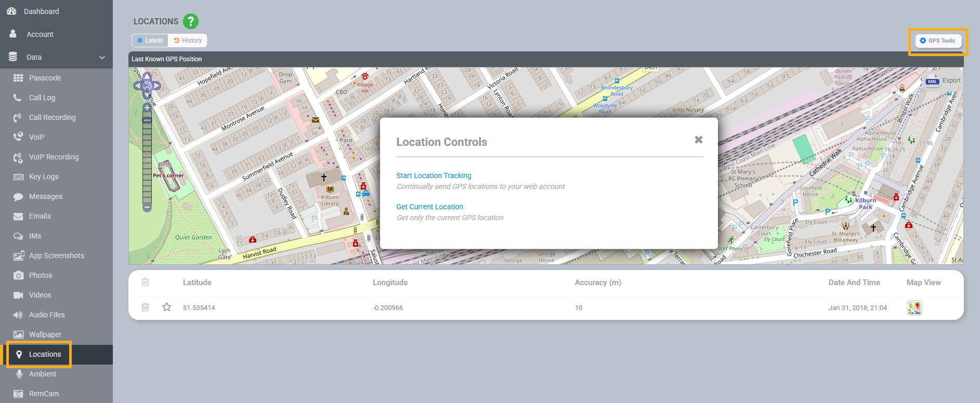The width and height of the screenshot is (980, 403).
Task: Open Call Log in the sidebar
Action: pos(42,98)
